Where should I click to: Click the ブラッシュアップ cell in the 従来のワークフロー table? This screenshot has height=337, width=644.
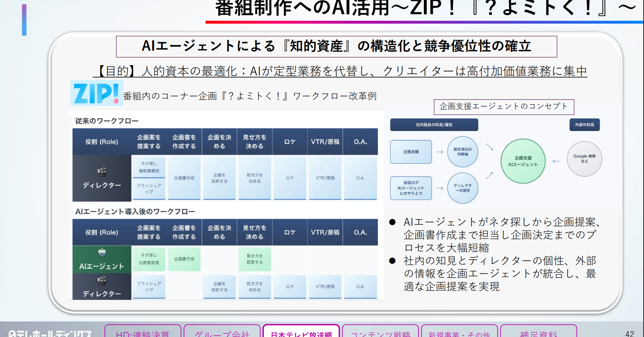click(x=149, y=189)
